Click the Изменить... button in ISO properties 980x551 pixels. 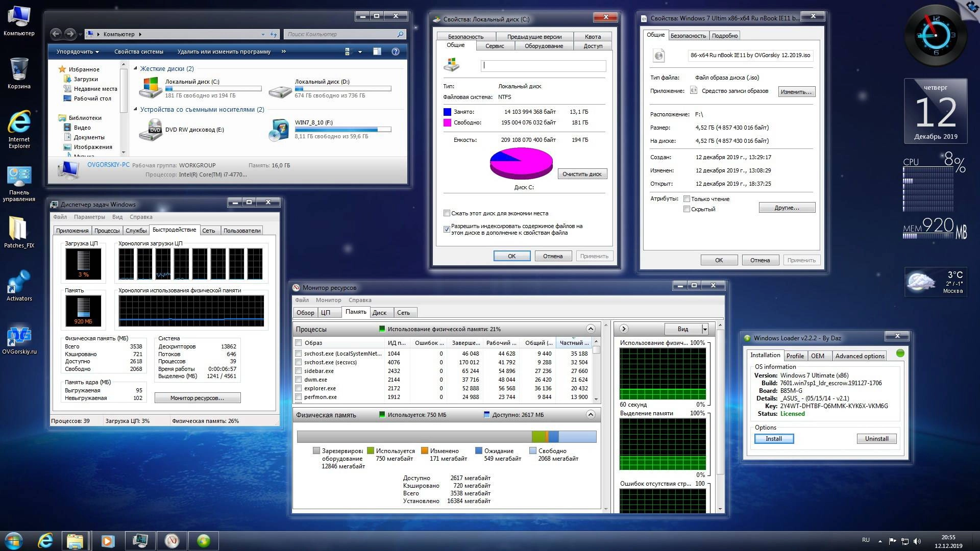point(796,92)
